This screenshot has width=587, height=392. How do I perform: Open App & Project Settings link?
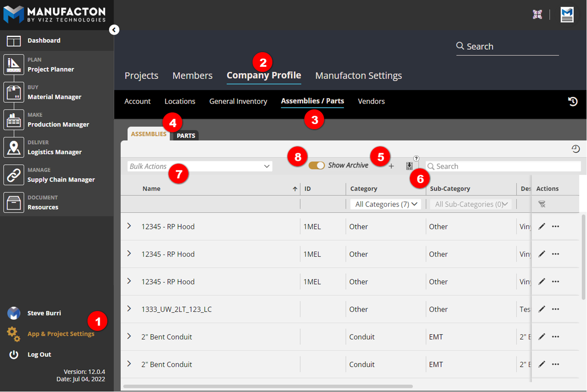[60, 334]
